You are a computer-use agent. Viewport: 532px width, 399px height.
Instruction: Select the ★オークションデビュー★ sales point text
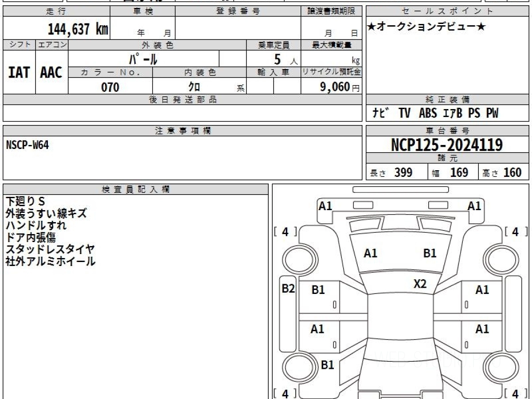(x=426, y=27)
